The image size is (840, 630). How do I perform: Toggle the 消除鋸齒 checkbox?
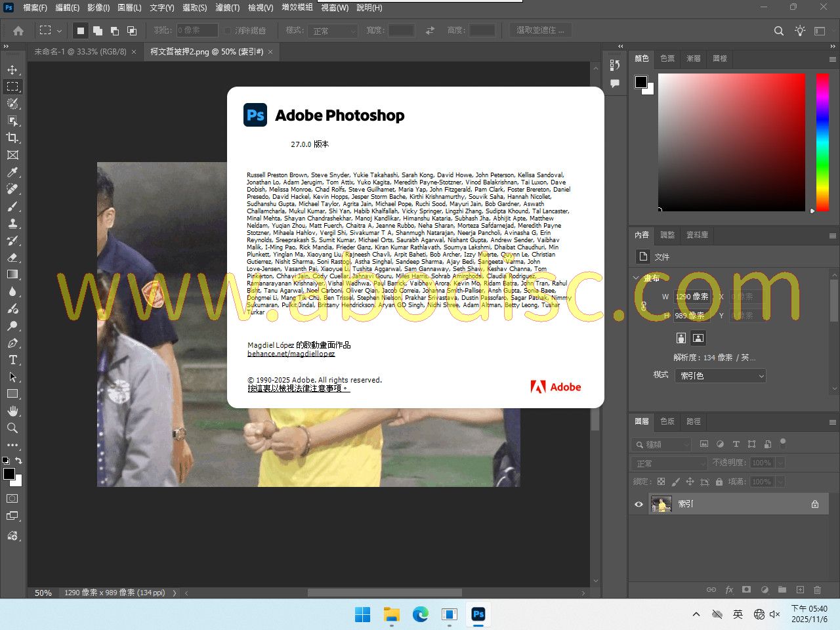(x=228, y=31)
